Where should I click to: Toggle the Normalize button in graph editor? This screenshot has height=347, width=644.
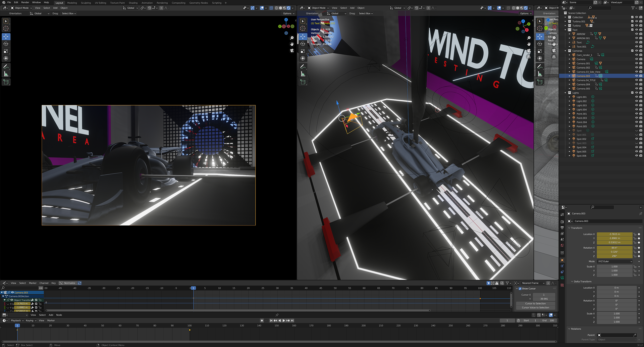pos(67,283)
